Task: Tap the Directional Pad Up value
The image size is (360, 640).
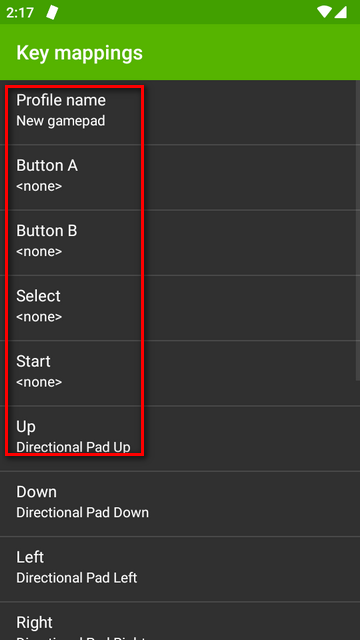Action: [73, 447]
